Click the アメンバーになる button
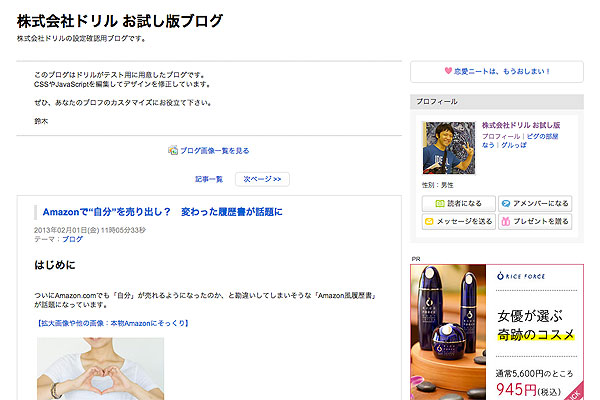 pyautogui.click(x=535, y=203)
